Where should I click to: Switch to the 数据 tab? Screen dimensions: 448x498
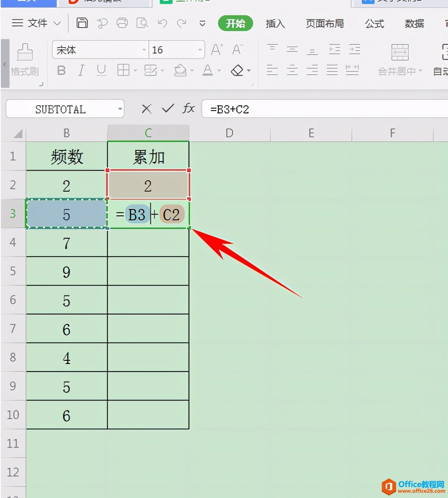pyautogui.click(x=414, y=24)
